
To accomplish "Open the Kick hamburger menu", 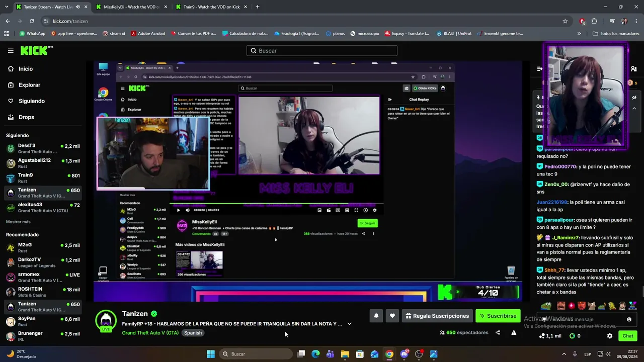I will 11,51.
